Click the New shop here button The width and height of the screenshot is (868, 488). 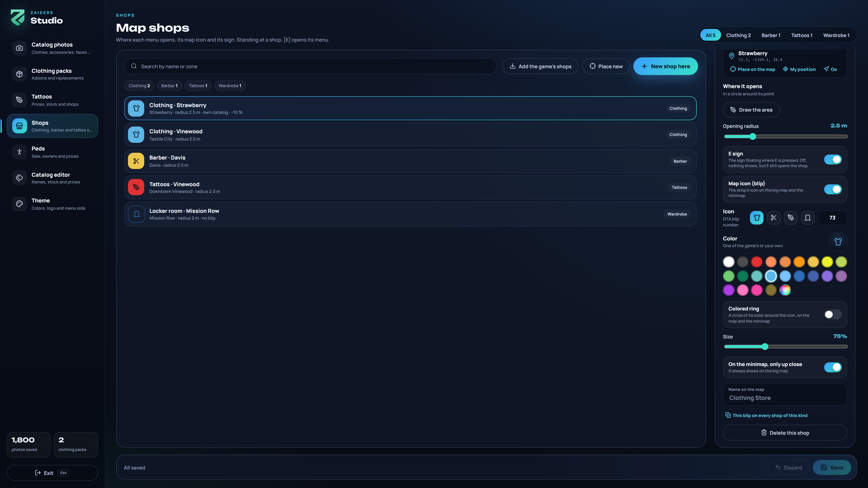[x=665, y=66]
